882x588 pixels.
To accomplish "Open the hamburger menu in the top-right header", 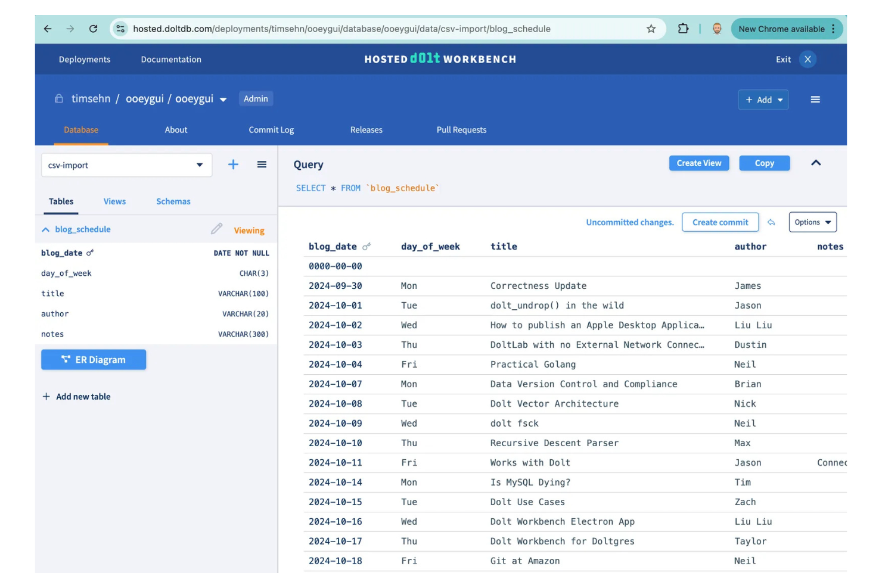I will click(x=815, y=99).
